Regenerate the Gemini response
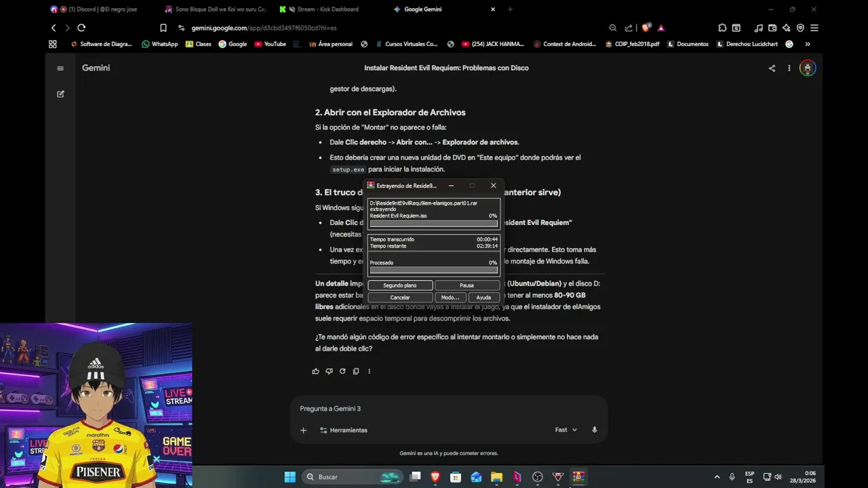868x488 pixels. tap(342, 371)
